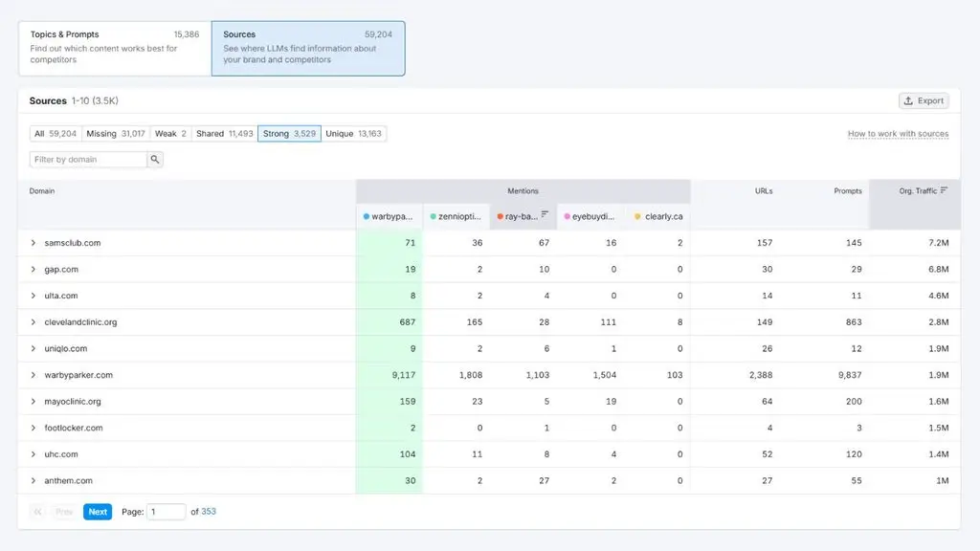Select the All 59,204 filter

(x=56, y=134)
